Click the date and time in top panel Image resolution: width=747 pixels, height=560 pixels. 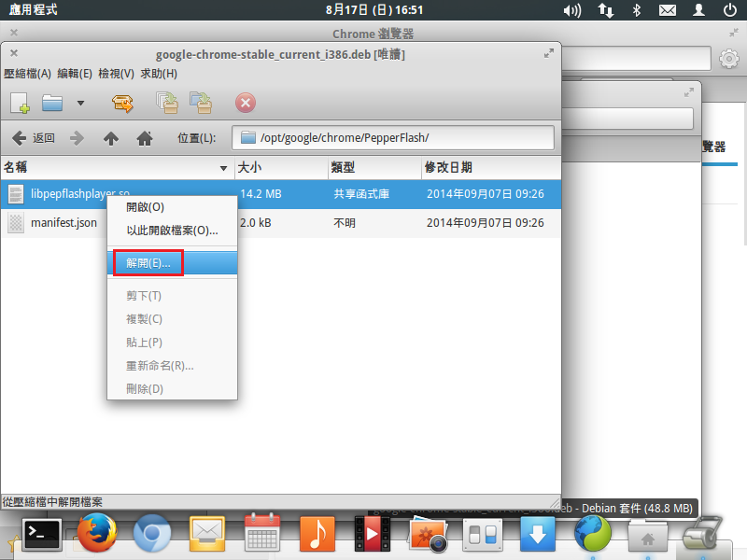[374, 10]
